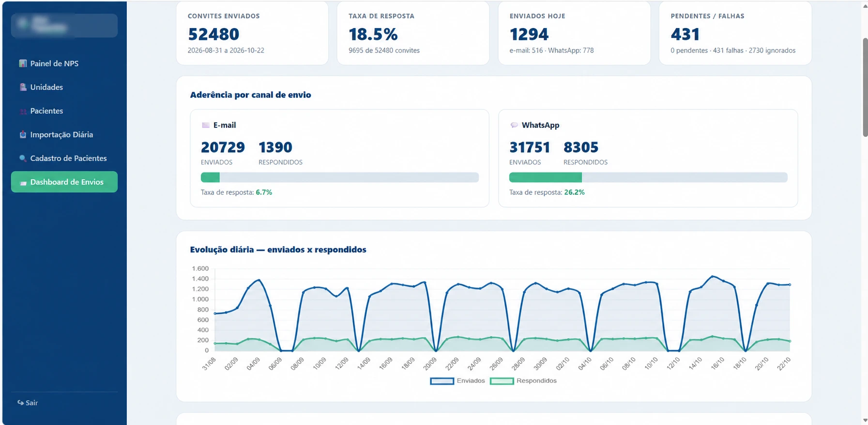Click the Sair logout link
Image resolution: width=868 pixels, height=425 pixels.
28,403
